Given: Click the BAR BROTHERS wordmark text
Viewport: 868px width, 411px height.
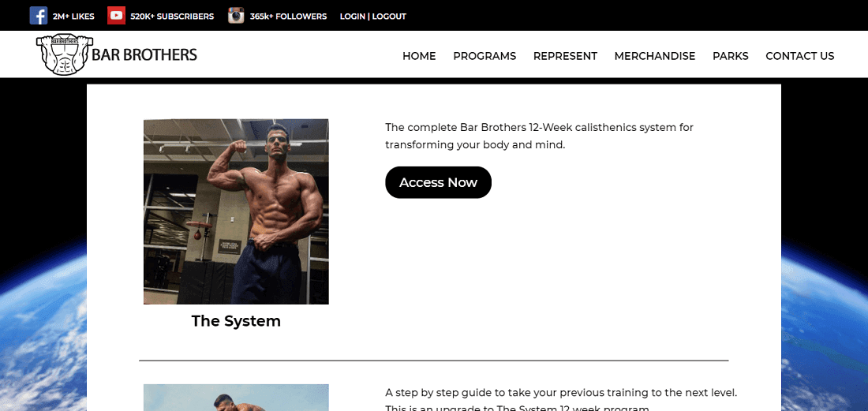Looking at the screenshot, I should tap(144, 54).
